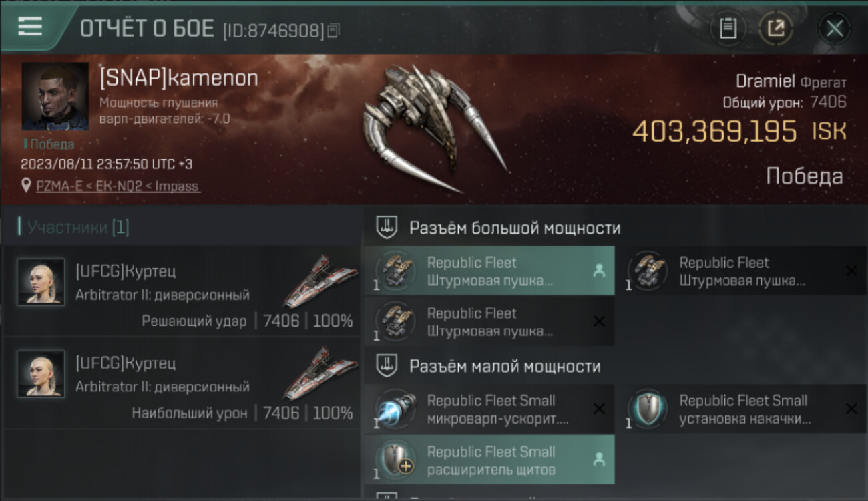Screen dimensions: 868x501
Task: Click the микроварп-ускоритель module icon
Action: point(395,409)
